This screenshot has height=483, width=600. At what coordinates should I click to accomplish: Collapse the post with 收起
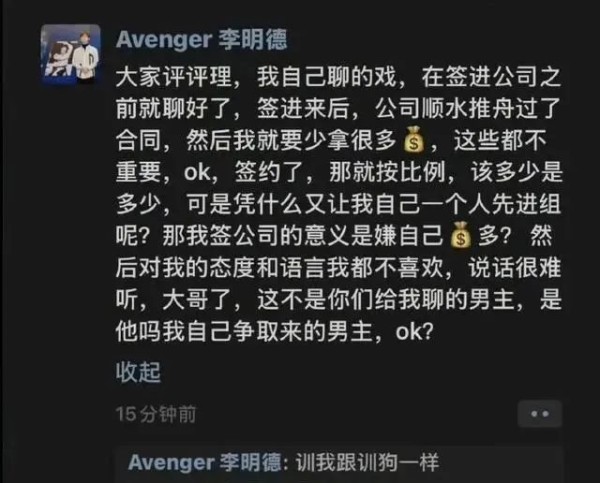click(138, 372)
